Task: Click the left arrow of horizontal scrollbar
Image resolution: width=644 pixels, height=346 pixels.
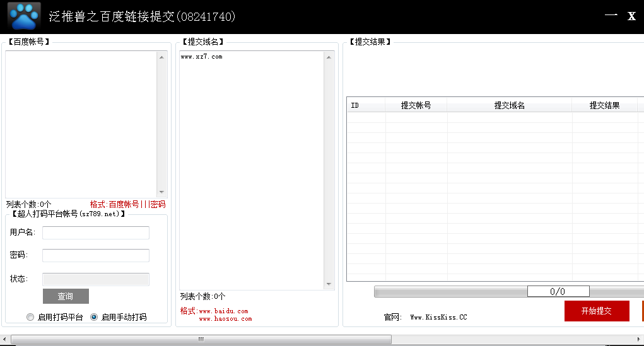Action: 4,340
